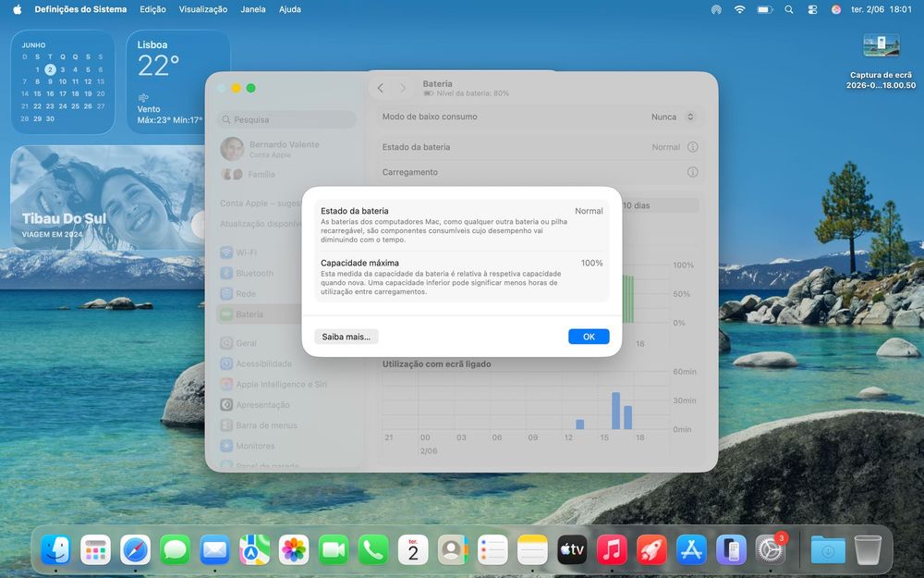924x578 pixels.
Task: Open Modo de baixo consumo dropdown
Action: 673,117
